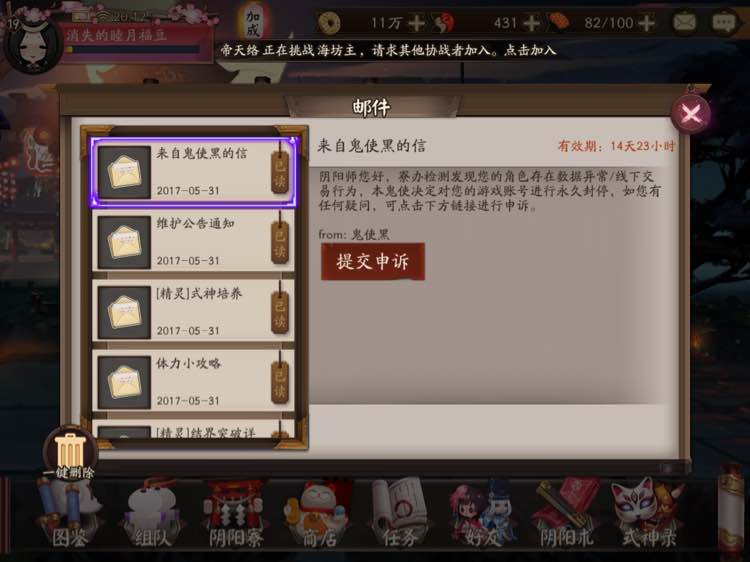The width and height of the screenshot is (750, 562).
Task: Select the 来自鬼使黑的信 mail entry
Action: tap(194, 172)
